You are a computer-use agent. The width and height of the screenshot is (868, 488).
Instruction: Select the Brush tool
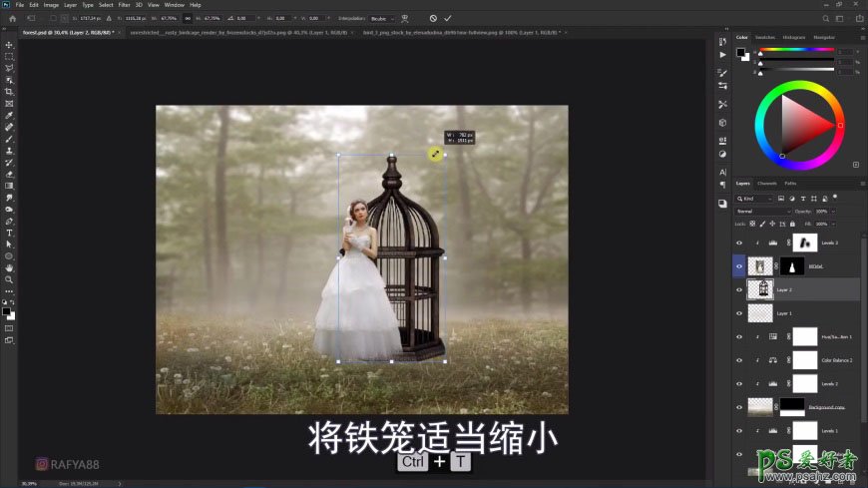point(9,139)
